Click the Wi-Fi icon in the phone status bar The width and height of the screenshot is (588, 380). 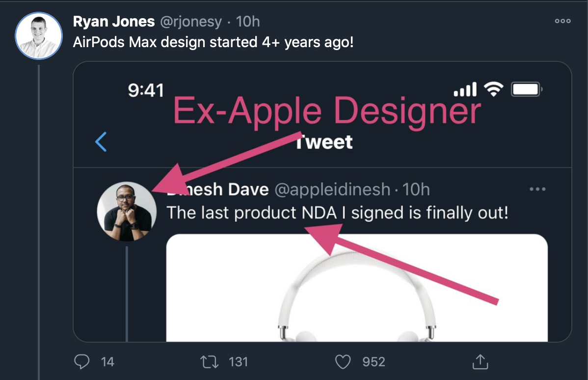coord(493,89)
